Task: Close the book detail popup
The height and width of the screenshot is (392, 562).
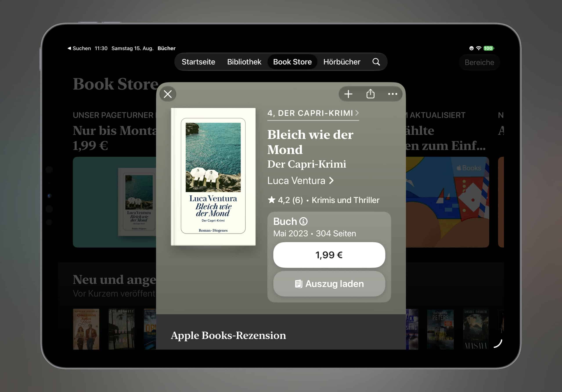Action: click(x=168, y=94)
